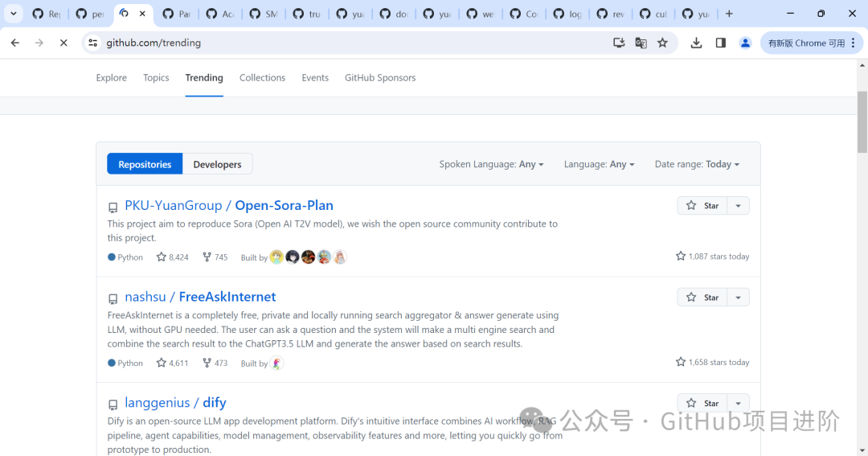Click the Python label of Open-Sora-Plan
The width and height of the screenshot is (868, 456).
(130, 257)
